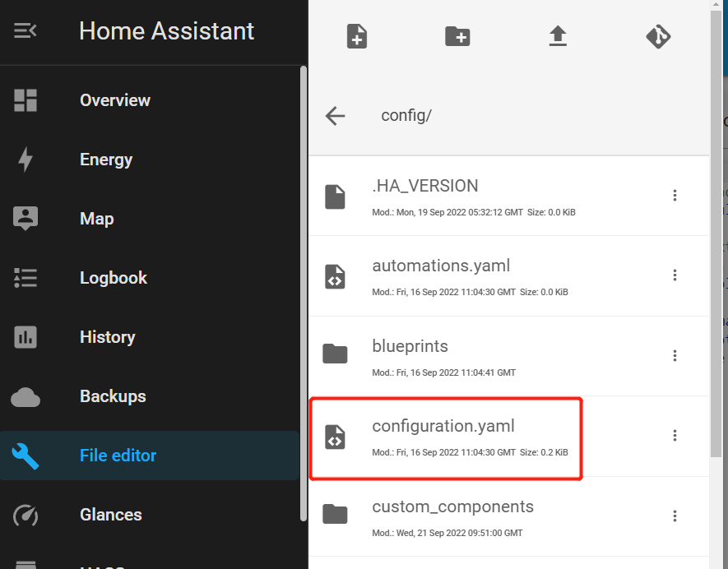Click the Backups cloud icon
This screenshot has width=728, height=569.
[26, 397]
